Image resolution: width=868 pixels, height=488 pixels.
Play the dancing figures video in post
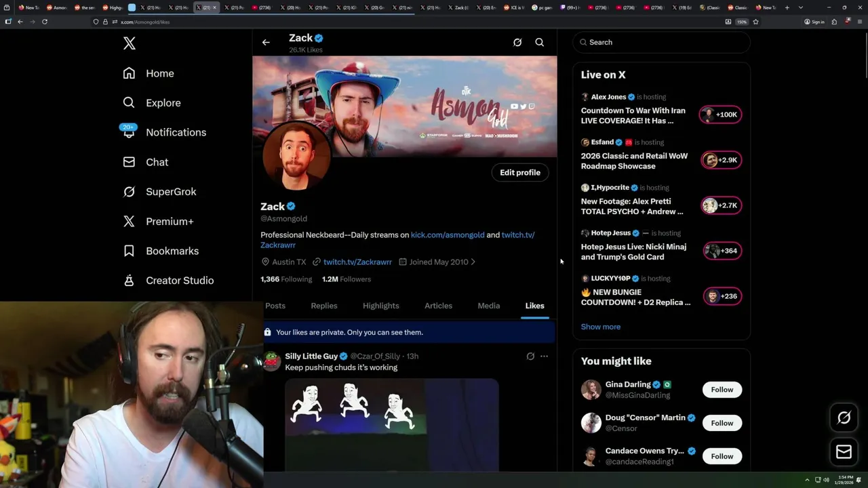392,424
